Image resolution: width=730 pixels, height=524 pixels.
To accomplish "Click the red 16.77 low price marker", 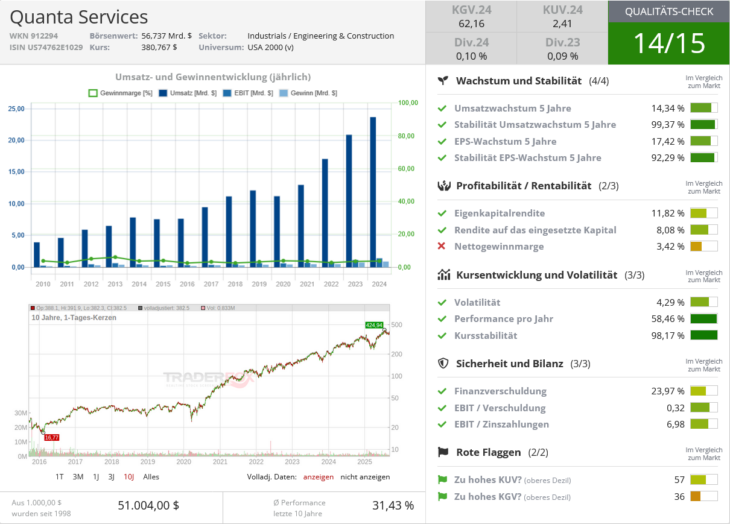I will (52, 437).
